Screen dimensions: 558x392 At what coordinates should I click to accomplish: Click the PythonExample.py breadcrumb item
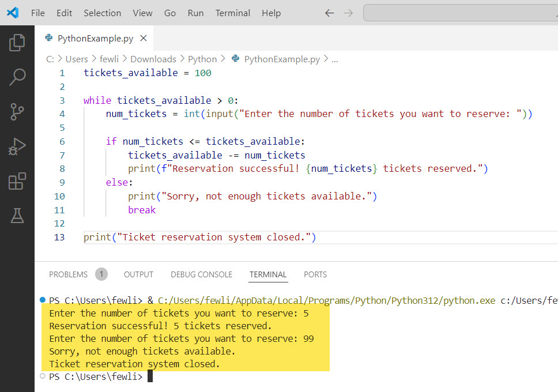click(x=281, y=59)
